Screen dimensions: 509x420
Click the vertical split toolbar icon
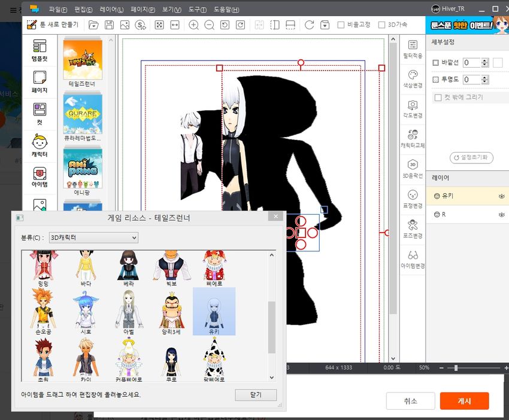pyautogui.click(x=275, y=25)
